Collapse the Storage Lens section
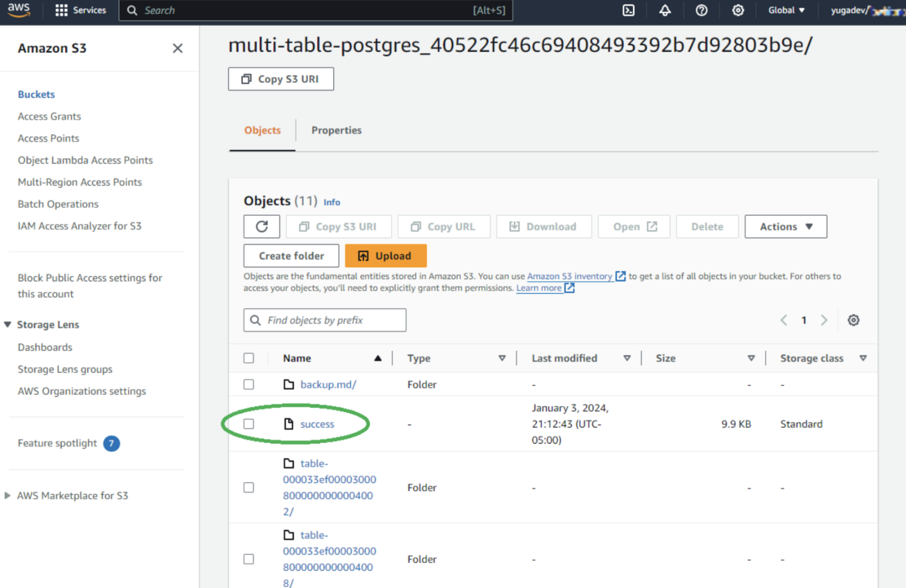Image resolution: width=906 pixels, height=588 pixels. (7, 324)
